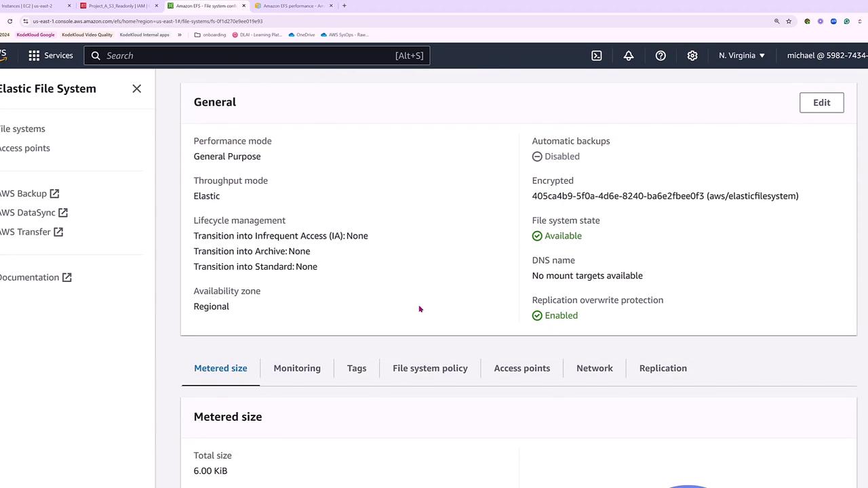Open the notifications bell
Screen dimensions: 868x488
tap(629, 56)
